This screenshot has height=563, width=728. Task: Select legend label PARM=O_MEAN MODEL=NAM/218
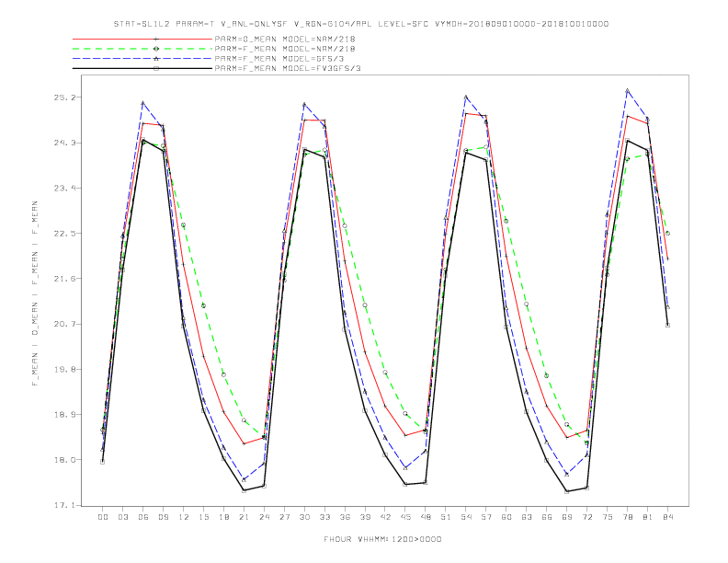pos(285,39)
